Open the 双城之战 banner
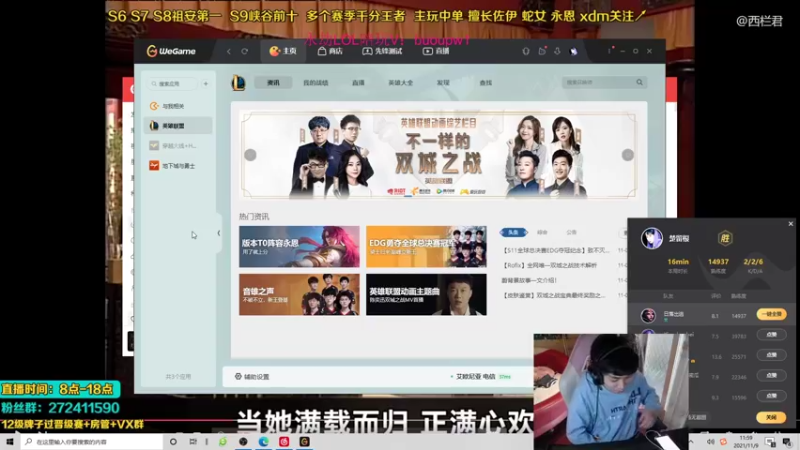 pos(438,155)
